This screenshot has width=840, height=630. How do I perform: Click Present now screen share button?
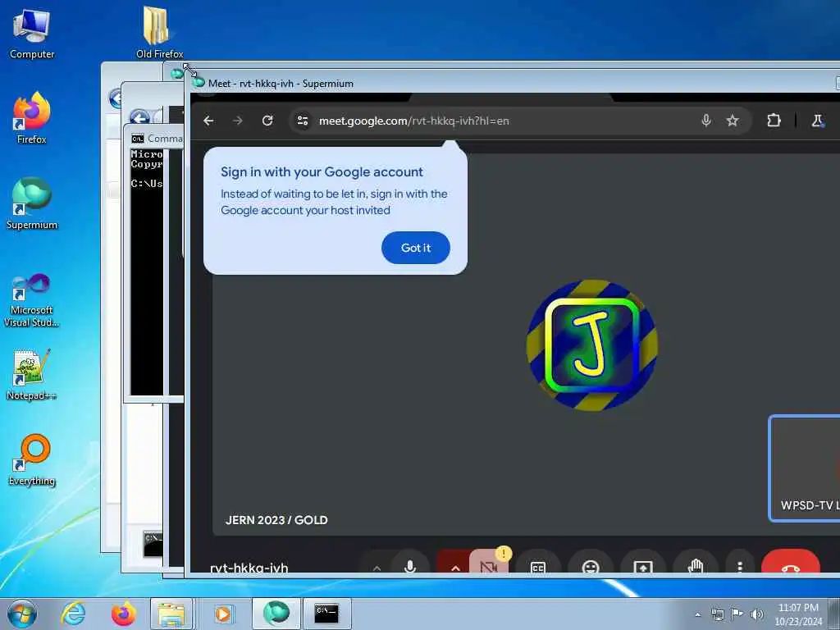643,567
